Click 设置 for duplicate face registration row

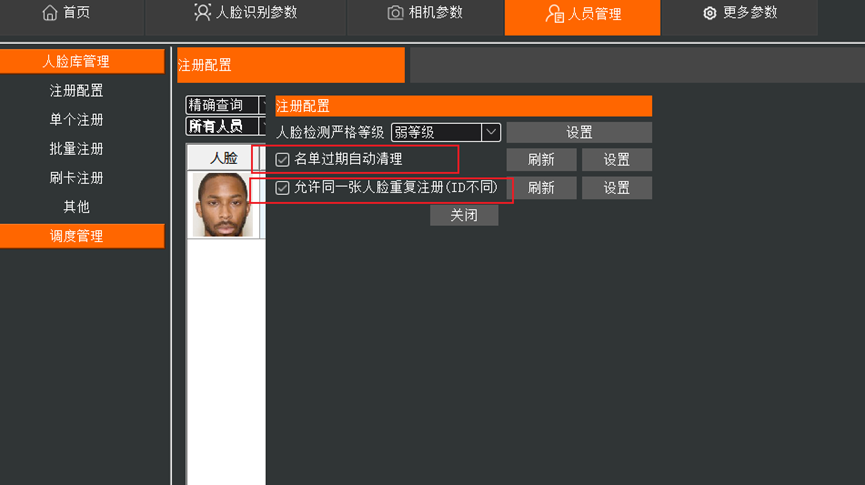coord(617,188)
